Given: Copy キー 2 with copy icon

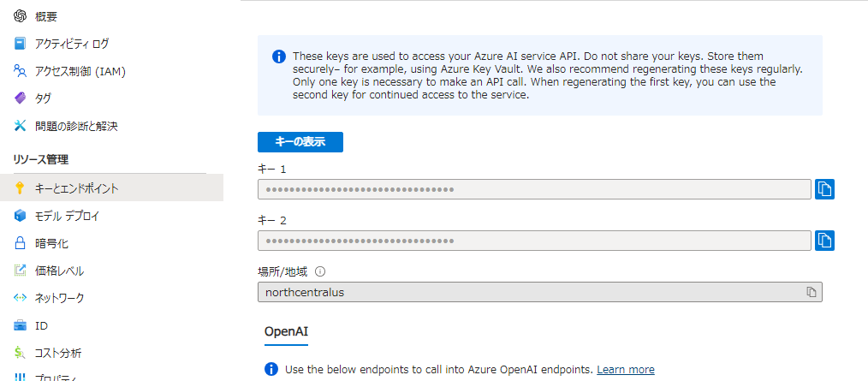Looking at the screenshot, I should tap(824, 241).
